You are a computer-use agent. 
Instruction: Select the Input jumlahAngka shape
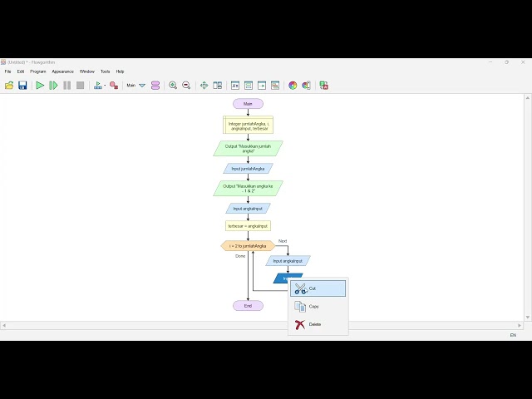pos(248,169)
